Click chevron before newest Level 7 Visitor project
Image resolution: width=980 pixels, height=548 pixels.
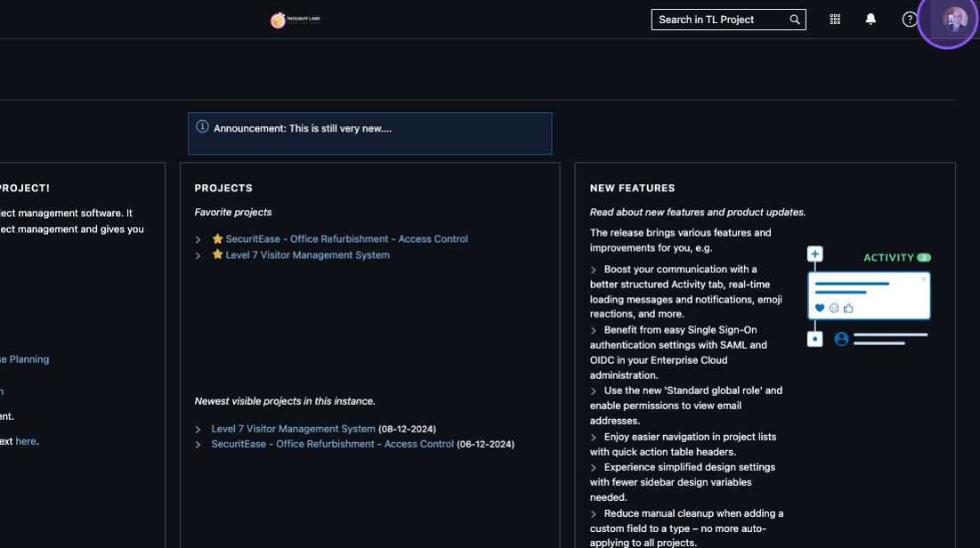pyautogui.click(x=198, y=430)
